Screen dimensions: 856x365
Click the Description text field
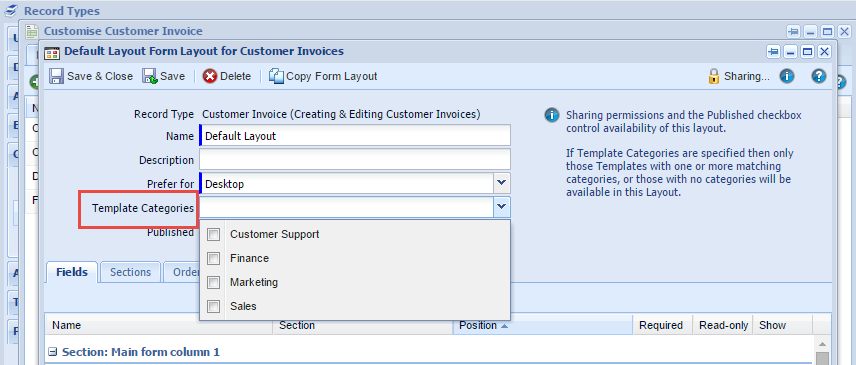coord(355,159)
